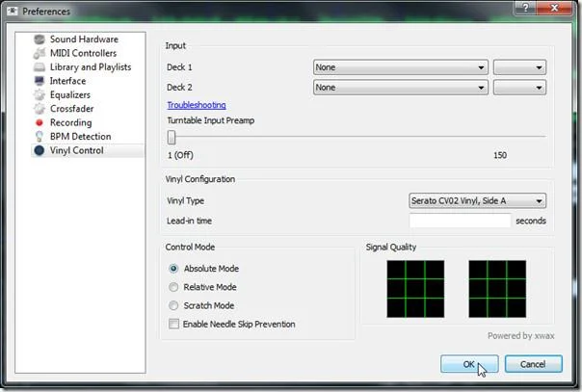
Task: Click the Vinyl Control record icon
Action: pyautogui.click(x=39, y=150)
